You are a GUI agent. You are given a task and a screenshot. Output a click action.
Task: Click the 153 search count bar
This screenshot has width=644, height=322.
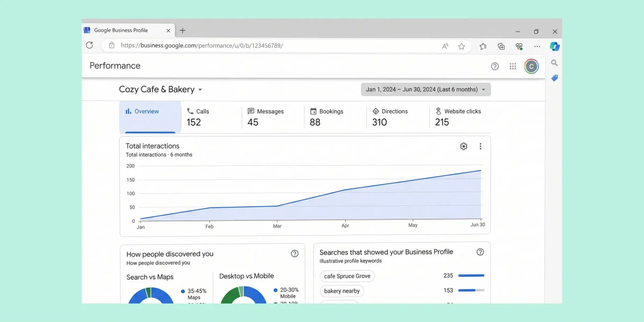(x=471, y=290)
